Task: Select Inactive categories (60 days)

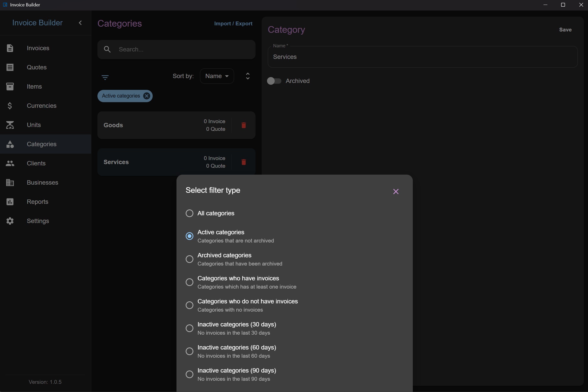Action: [189, 351]
